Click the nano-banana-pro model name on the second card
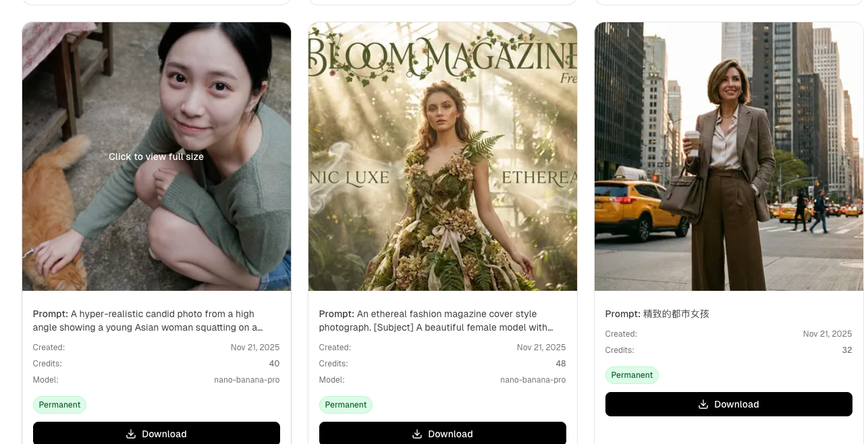Viewport: 868px width, 444px height. 533,380
